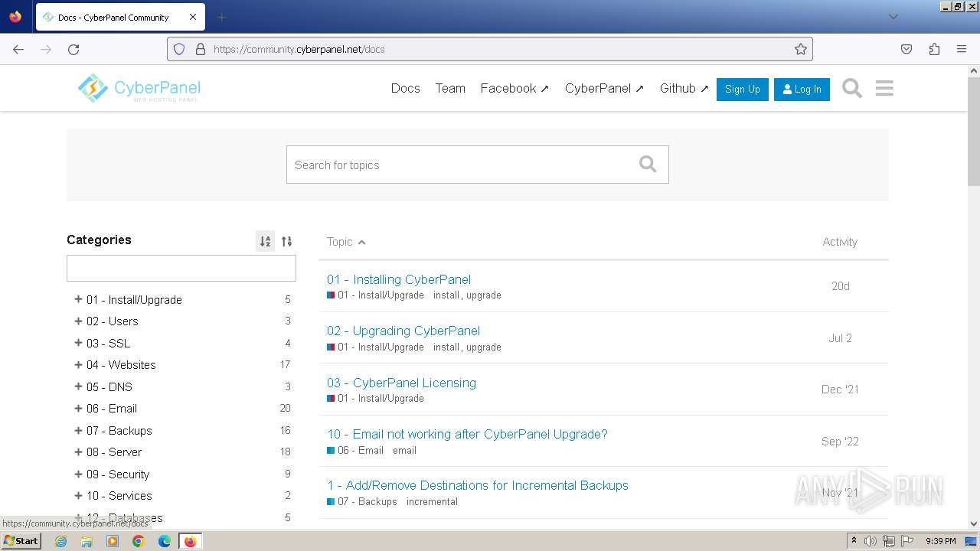Click the Firefox address bar

pyautogui.click(x=490, y=49)
